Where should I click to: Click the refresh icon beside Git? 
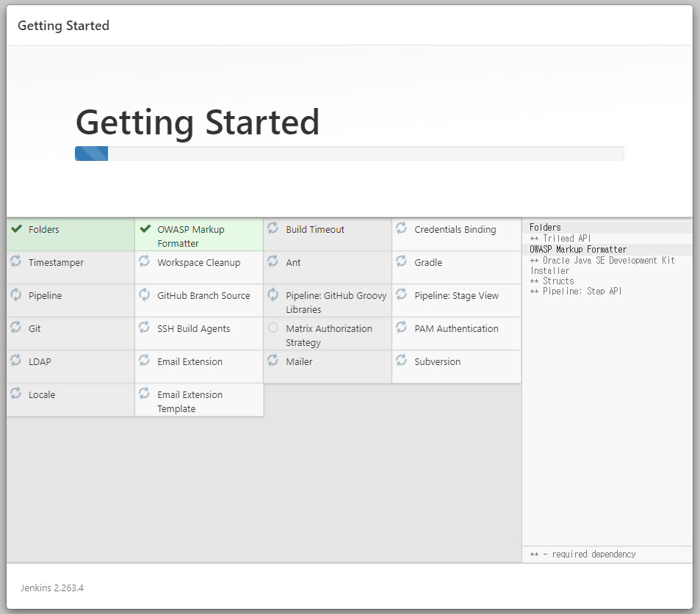[x=15, y=327]
